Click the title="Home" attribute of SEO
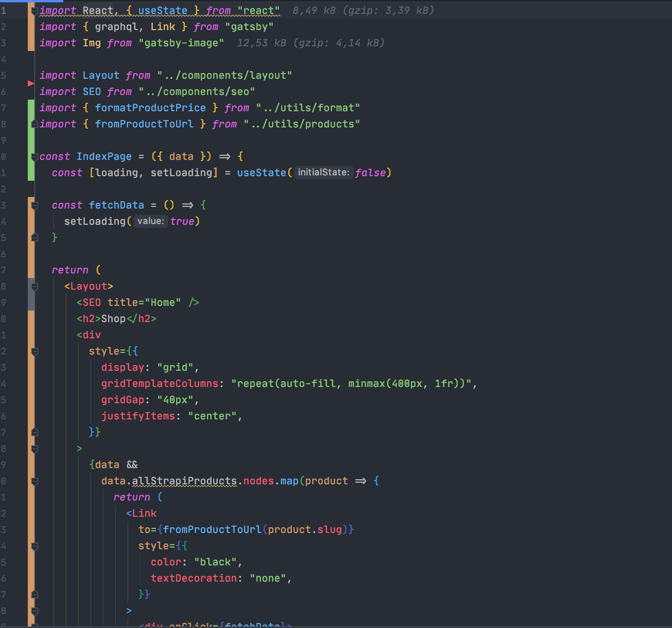Screen dimensions: 672x628 (x=144, y=302)
